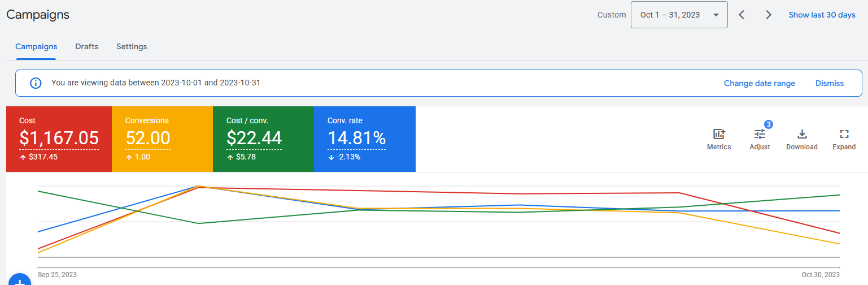This screenshot has width=868, height=285.
Task: Switch to the Settings tab
Action: (x=132, y=46)
